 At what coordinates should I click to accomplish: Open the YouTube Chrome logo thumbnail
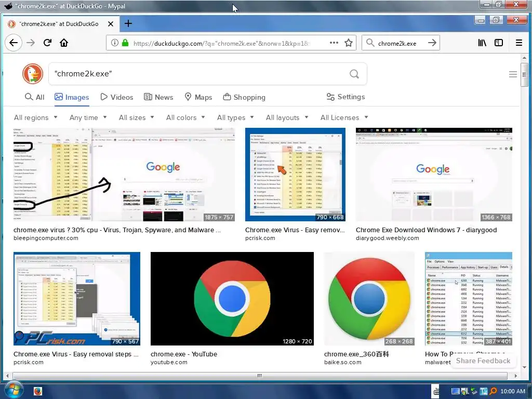pyautogui.click(x=232, y=299)
